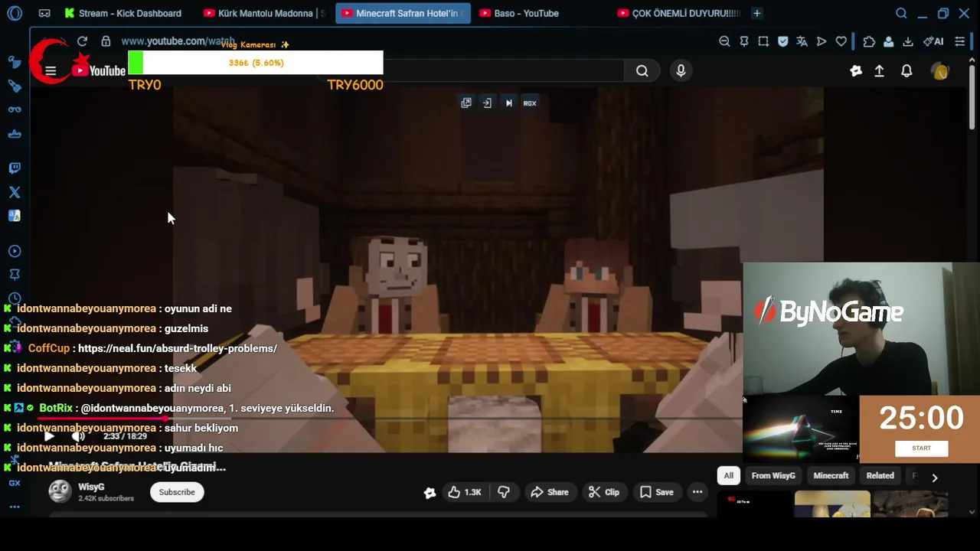Show more filter chips with right chevron
The width and height of the screenshot is (980, 551).
(934, 477)
